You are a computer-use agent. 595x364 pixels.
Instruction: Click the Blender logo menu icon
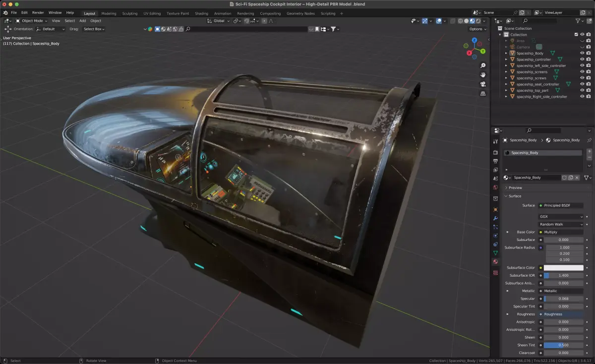click(5, 12)
